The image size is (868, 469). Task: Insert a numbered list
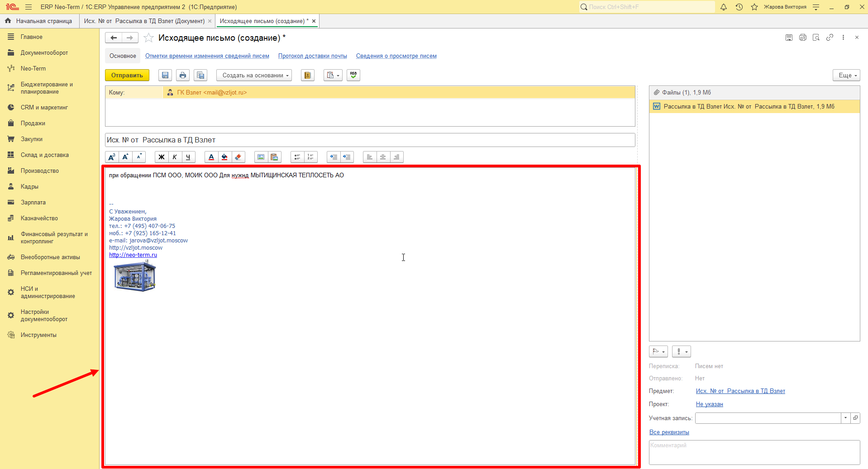(311, 157)
